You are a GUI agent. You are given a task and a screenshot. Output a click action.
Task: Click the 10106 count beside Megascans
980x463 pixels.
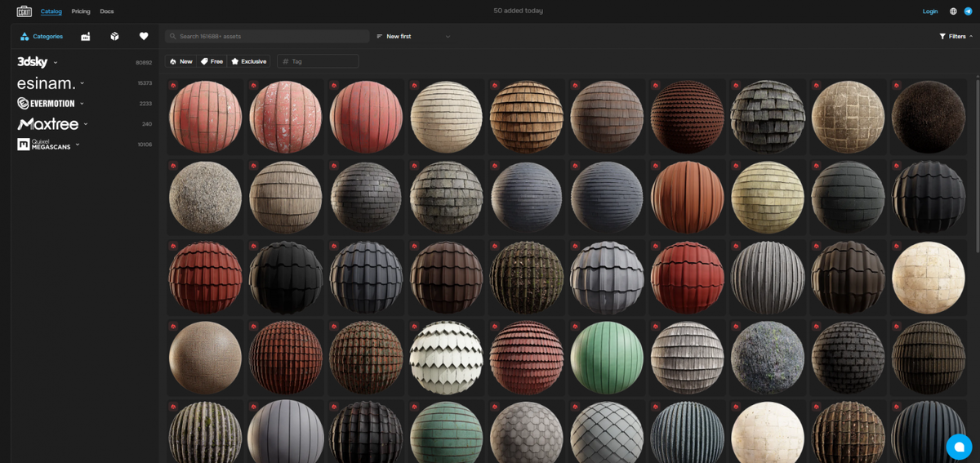(145, 145)
